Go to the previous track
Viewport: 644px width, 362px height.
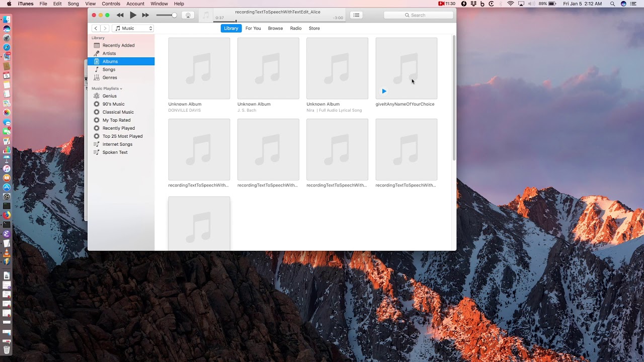click(120, 15)
